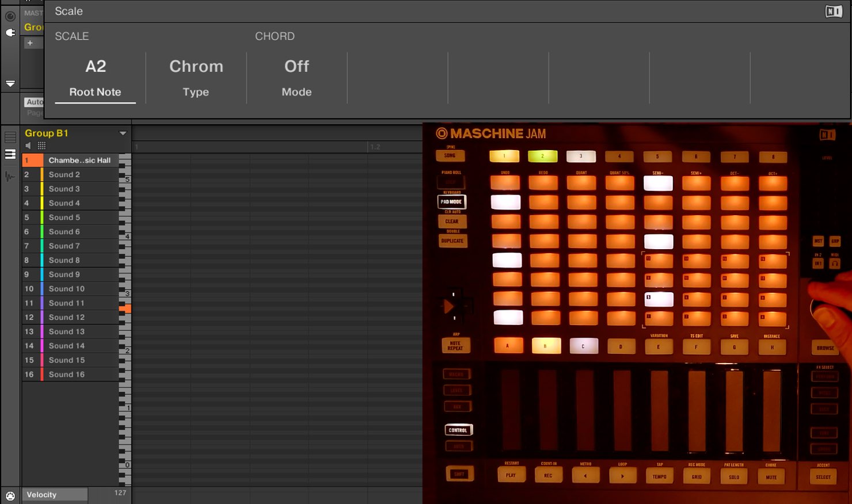Select the Chambe..sic Hall sound slot
This screenshot has height=504, width=852.
tap(79, 160)
